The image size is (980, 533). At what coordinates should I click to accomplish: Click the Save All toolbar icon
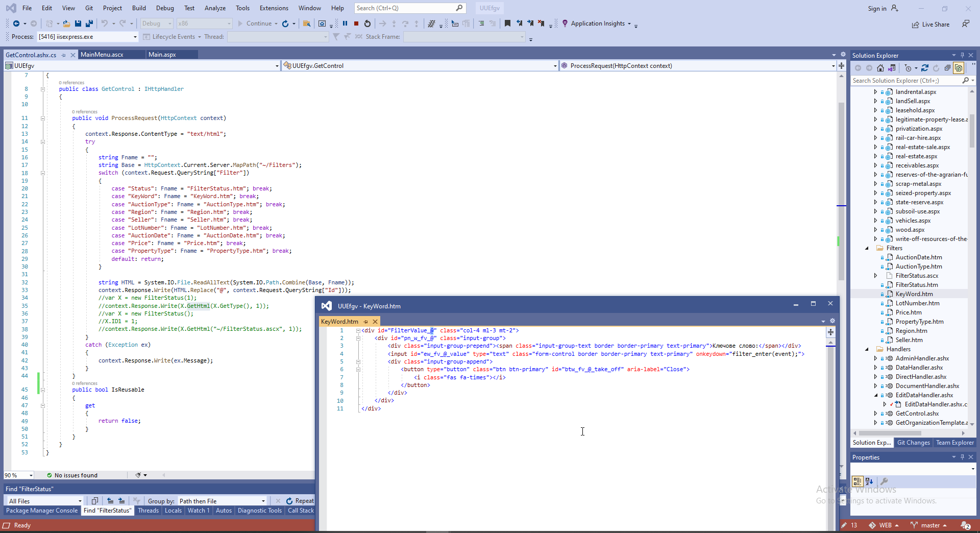pyautogui.click(x=89, y=23)
